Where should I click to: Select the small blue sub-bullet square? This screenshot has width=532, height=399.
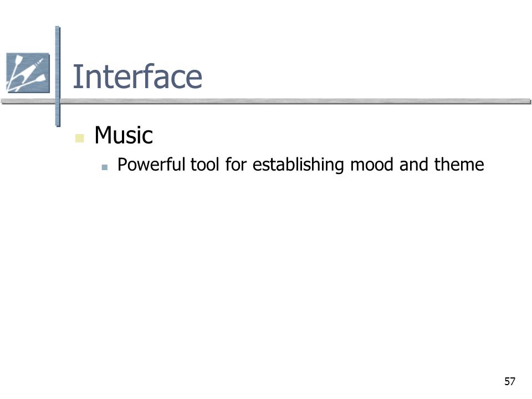(x=105, y=167)
